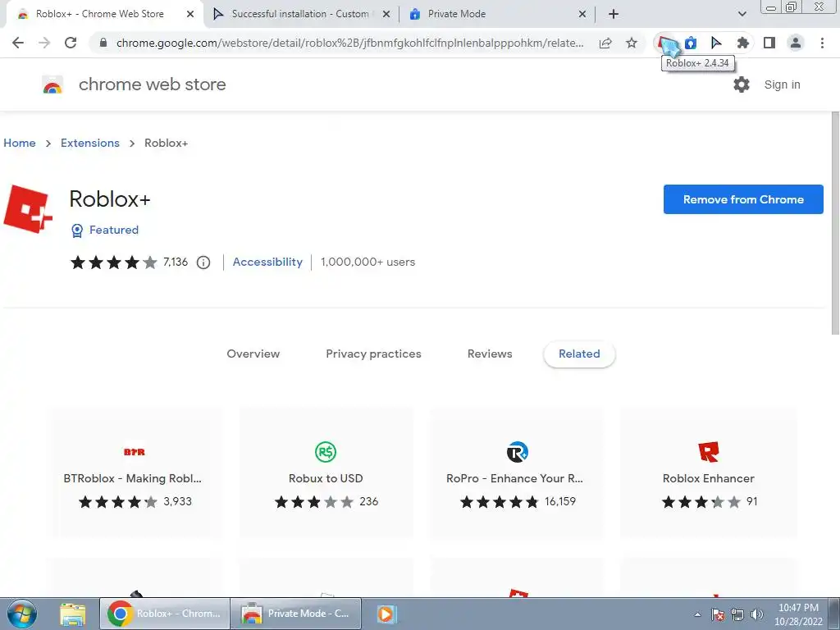The height and width of the screenshot is (630, 840).
Task: Open the BTRoblox extension icon
Action: [x=135, y=452]
